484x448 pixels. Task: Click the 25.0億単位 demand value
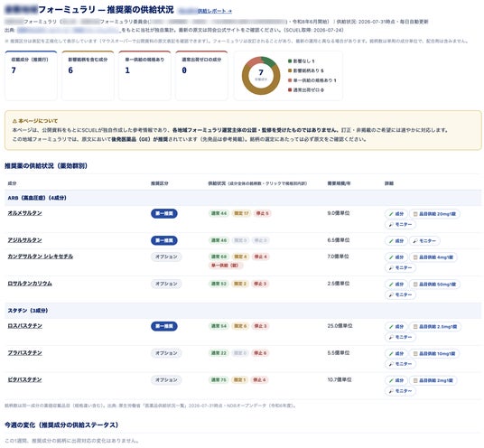click(340, 326)
